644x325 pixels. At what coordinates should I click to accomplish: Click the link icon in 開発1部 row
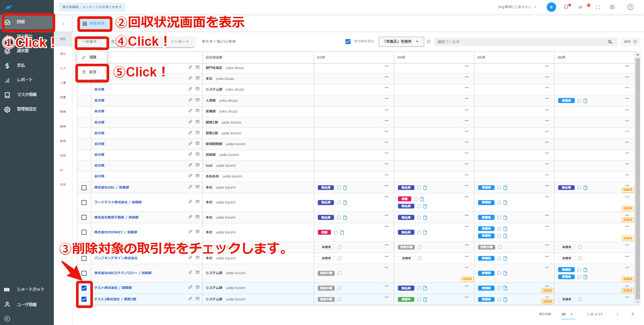pos(190,122)
